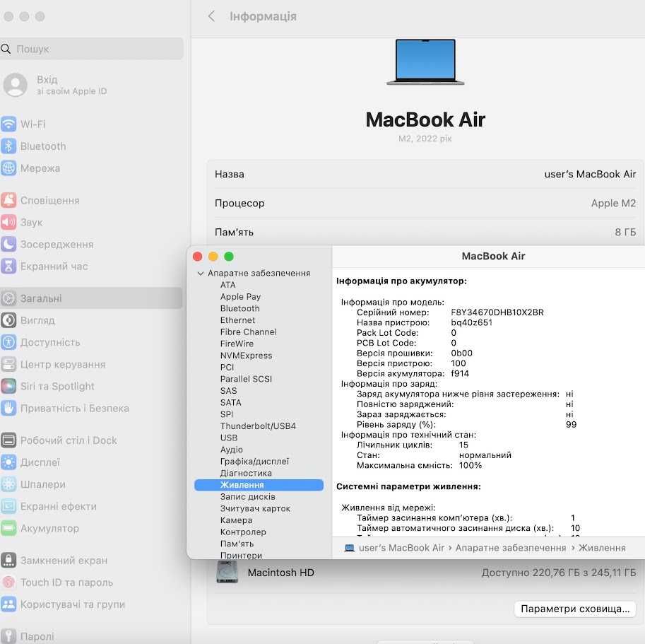Open Акумулятор battery icon

8,528
